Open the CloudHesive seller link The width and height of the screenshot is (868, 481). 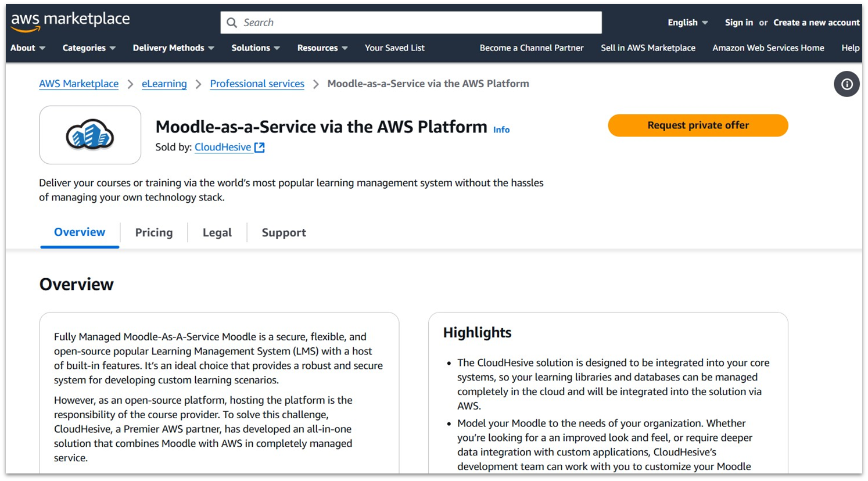(223, 148)
